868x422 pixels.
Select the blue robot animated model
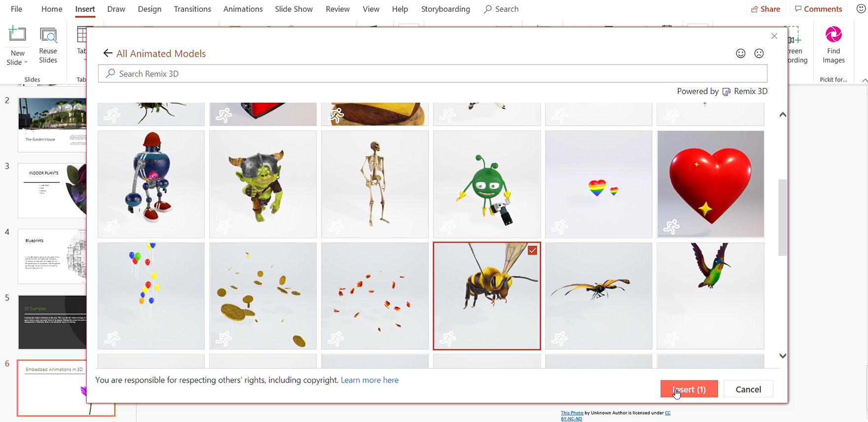[x=151, y=184]
